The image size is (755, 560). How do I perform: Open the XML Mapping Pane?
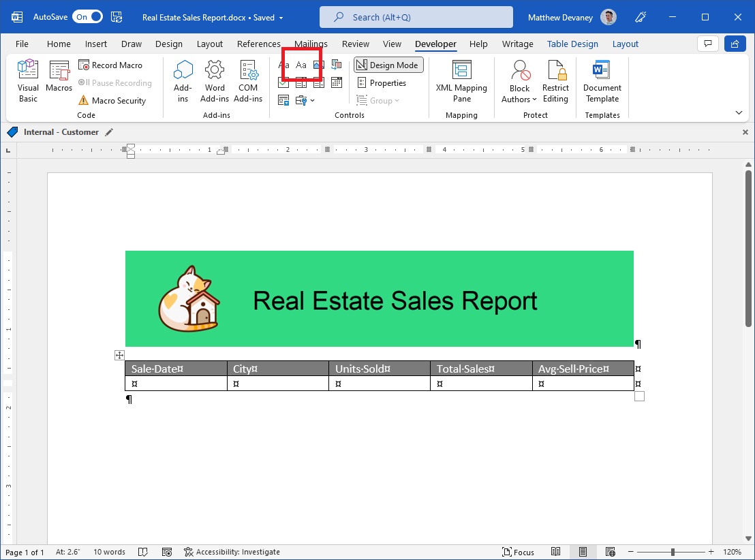pos(461,80)
